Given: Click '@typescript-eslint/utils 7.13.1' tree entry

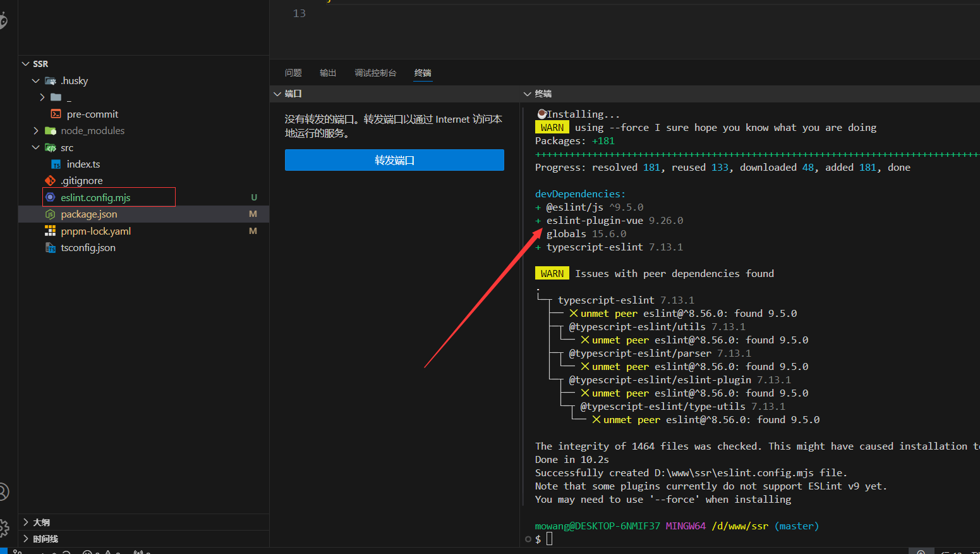Looking at the screenshot, I should pyautogui.click(x=657, y=327).
